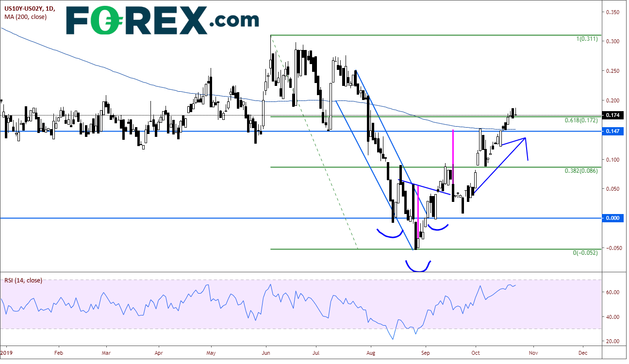Click the RSI 20.00 axis value
Viewport: 629px width, 364px height.
pos(613,342)
